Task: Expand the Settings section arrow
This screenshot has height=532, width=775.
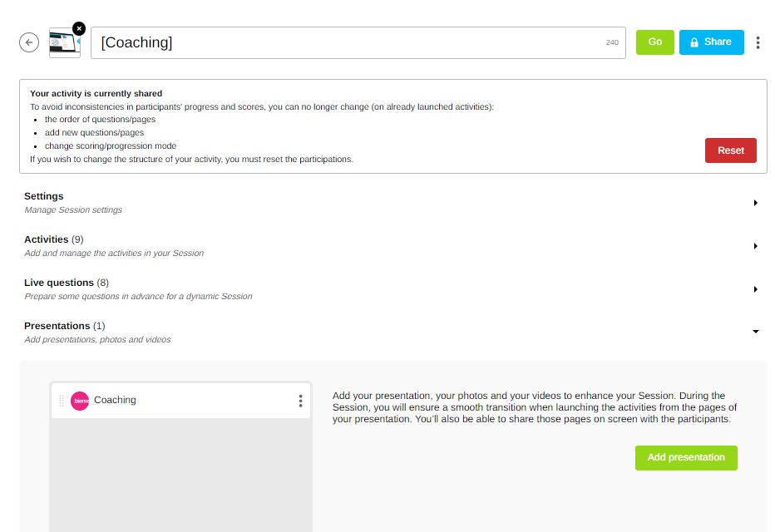Action: (755, 203)
